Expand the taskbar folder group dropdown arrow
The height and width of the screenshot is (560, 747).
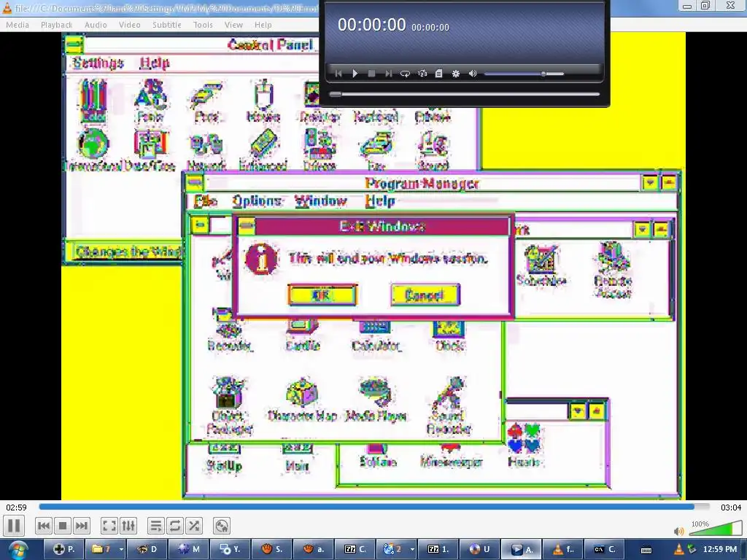[x=122, y=550]
